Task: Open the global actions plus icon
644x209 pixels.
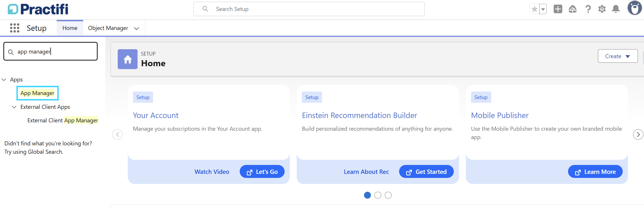Action: pyautogui.click(x=558, y=9)
